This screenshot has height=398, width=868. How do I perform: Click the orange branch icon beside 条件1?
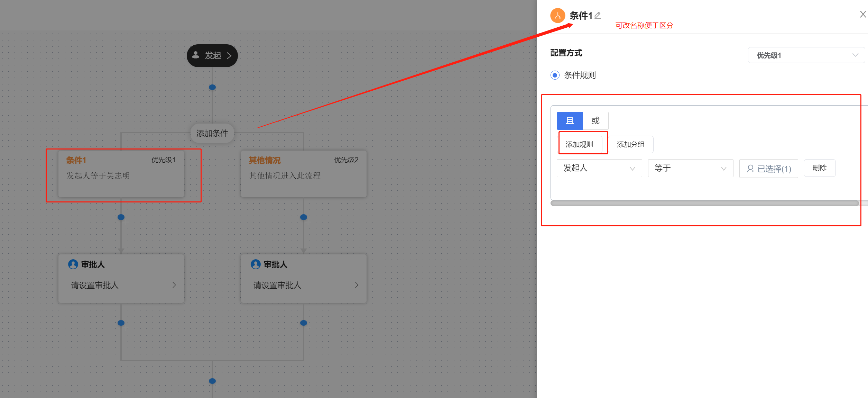(557, 16)
